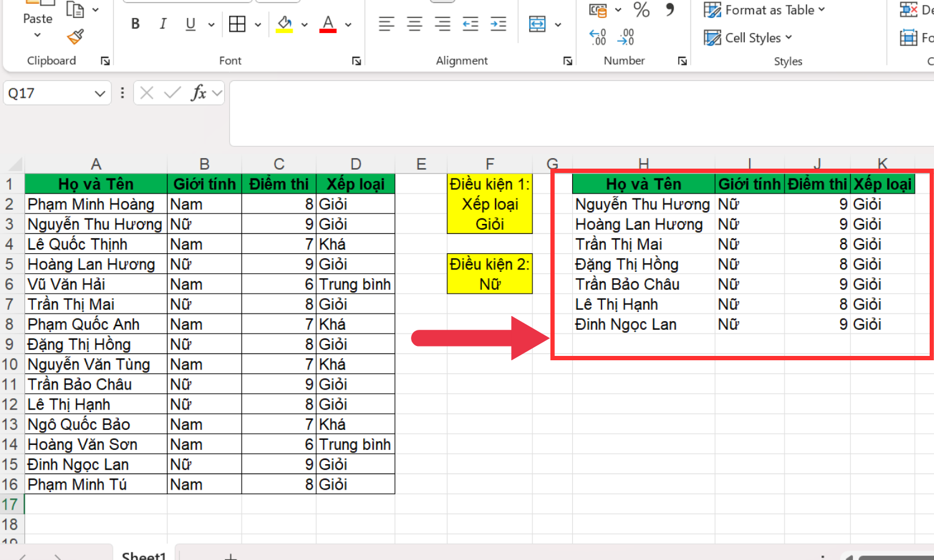Select row 17 header
Image resolution: width=934 pixels, height=560 pixels.
(x=11, y=505)
